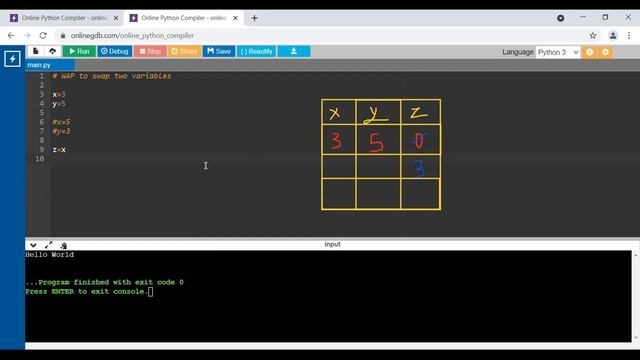Expand console to fullscreen icon
The image size is (640, 360).
click(x=49, y=245)
